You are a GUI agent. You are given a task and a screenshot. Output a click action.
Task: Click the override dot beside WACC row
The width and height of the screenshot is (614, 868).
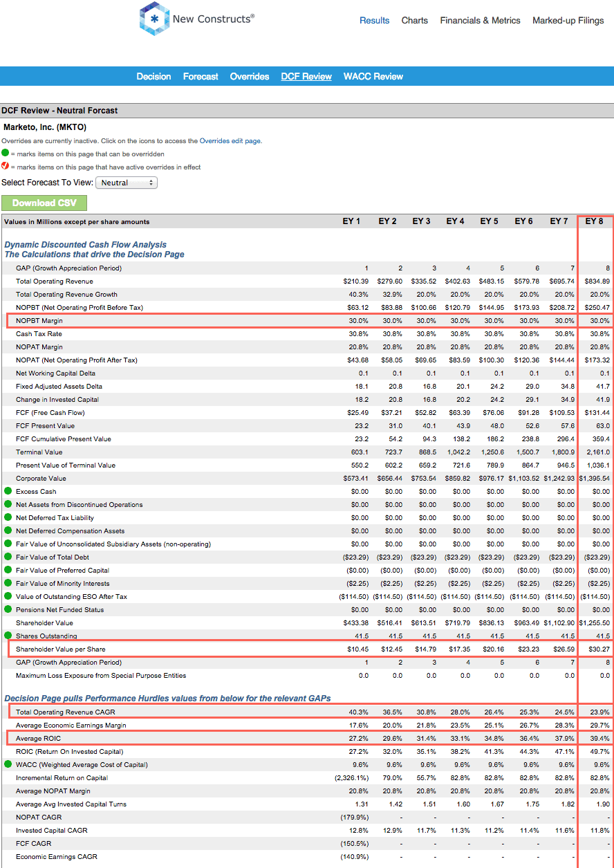(x=8, y=765)
